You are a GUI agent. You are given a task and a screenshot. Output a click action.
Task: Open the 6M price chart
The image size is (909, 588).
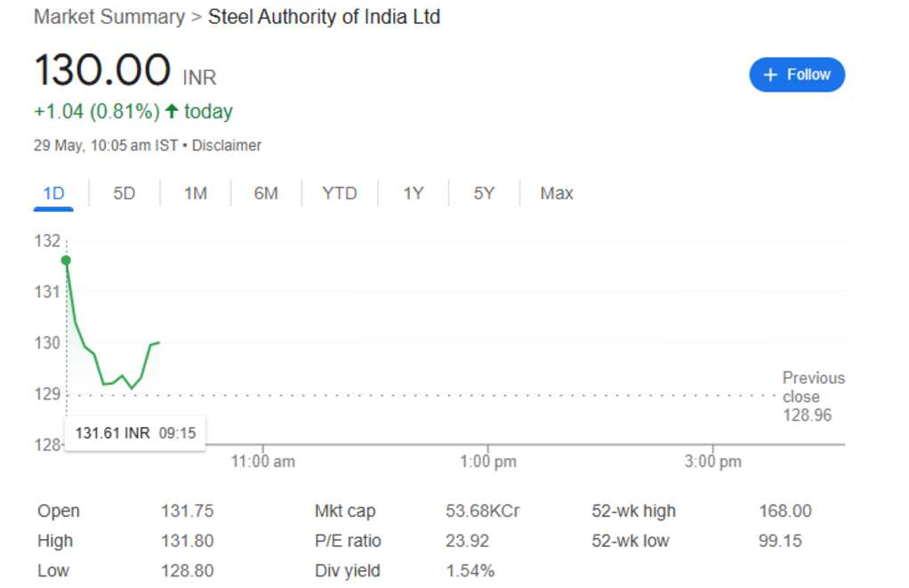[x=265, y=192]
